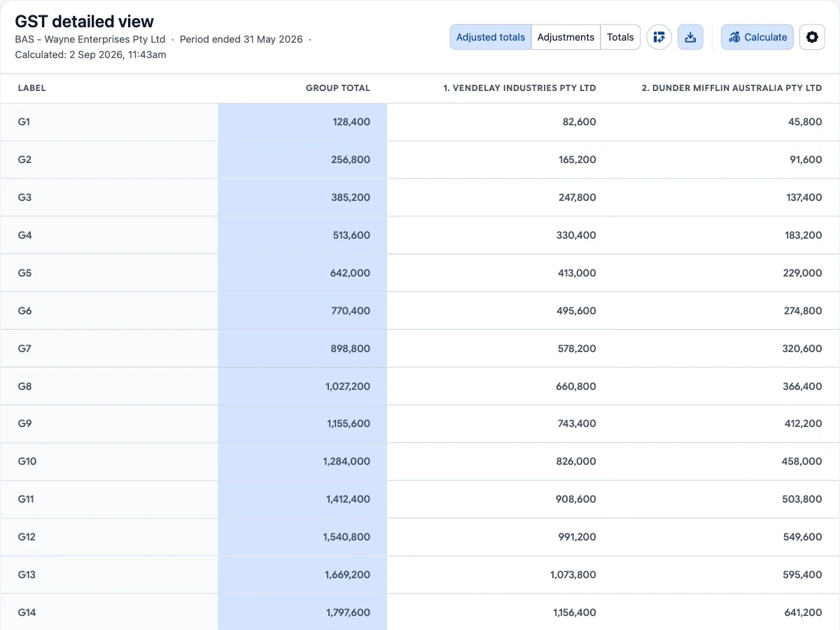Click Dunder Mifflin value 137,400
Viewport: 840px width, 630px height.
(x=804, y=197)
